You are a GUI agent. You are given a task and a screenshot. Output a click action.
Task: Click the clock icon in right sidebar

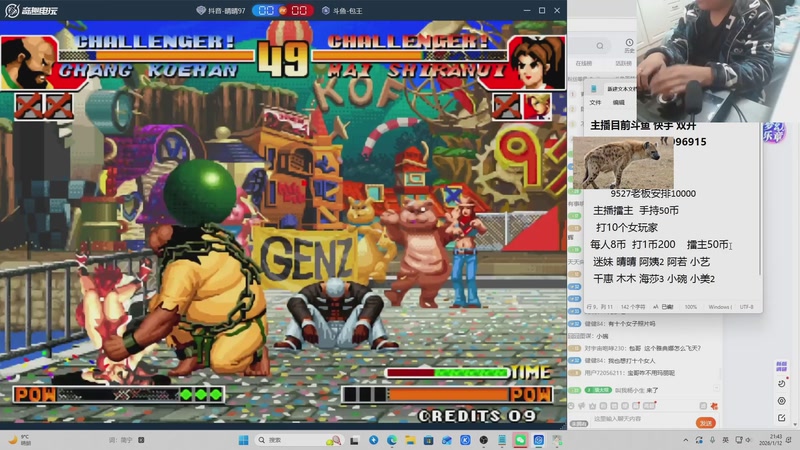click(x=781, y=384)
